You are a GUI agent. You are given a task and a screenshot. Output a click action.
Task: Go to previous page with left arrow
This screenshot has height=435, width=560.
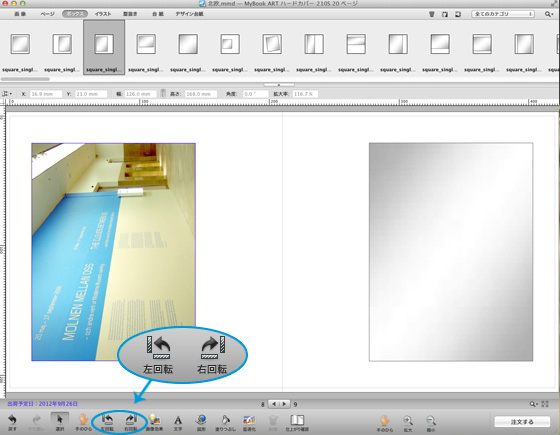click(x=274, y=404)
